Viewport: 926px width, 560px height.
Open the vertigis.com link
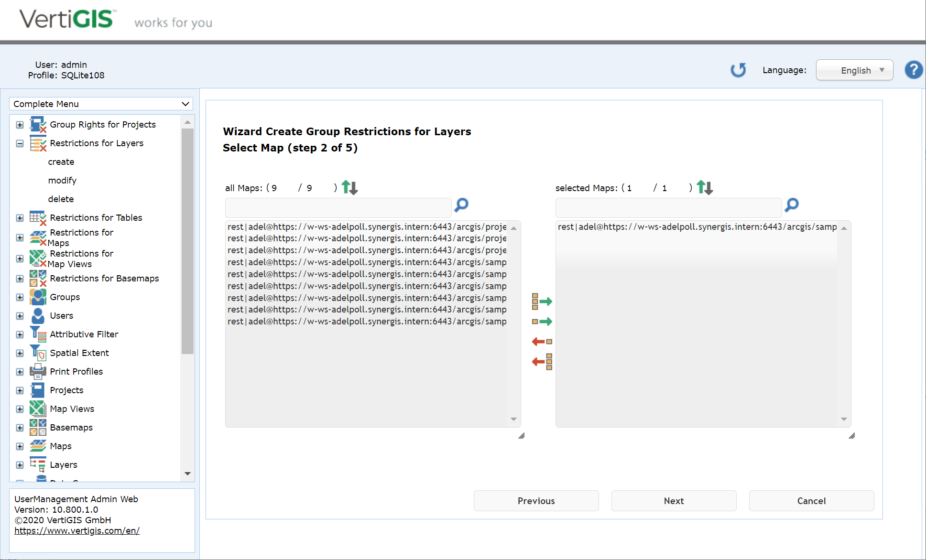(77, 530)
